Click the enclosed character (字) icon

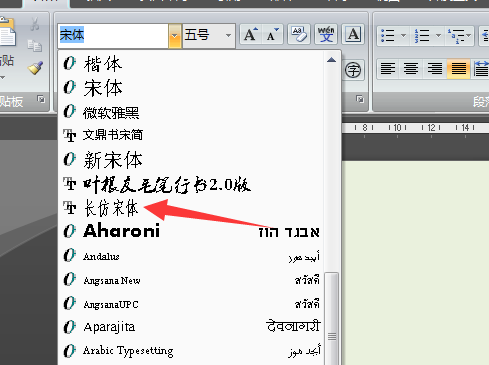tap(353, 70)
